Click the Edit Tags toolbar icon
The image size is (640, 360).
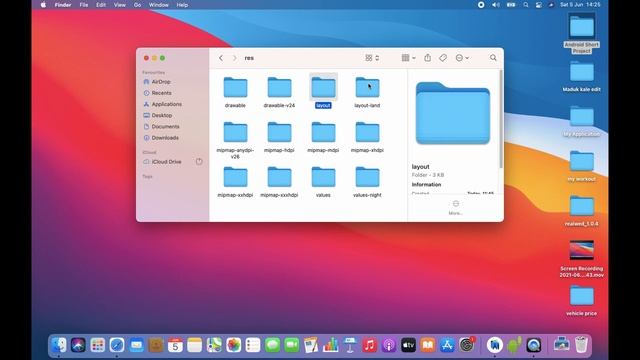click(x=443, y=58)
